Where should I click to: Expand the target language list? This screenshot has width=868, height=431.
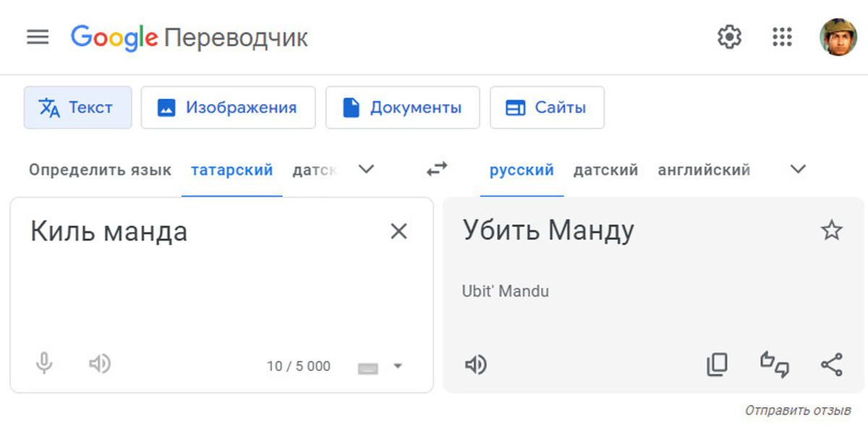[x=798, y=170]
